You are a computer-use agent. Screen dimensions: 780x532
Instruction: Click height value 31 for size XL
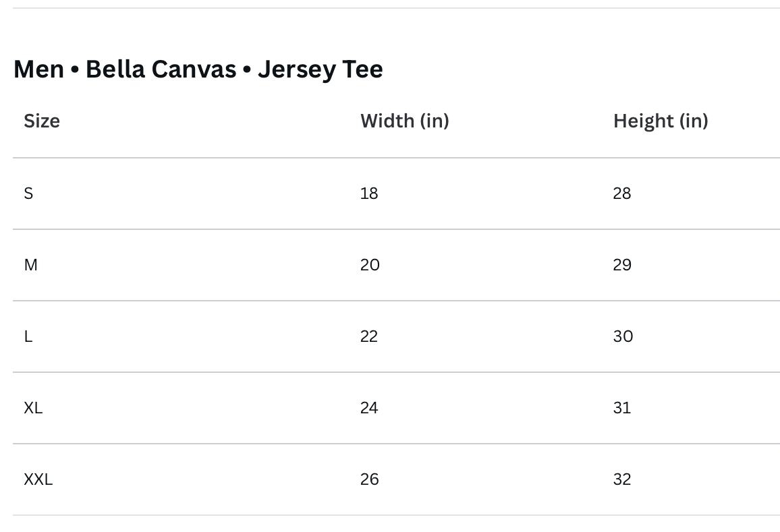(621, 408)
